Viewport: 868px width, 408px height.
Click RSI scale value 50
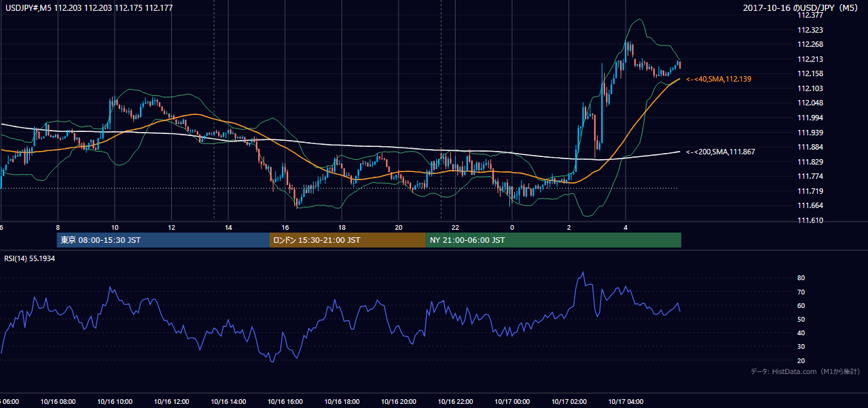801,319
